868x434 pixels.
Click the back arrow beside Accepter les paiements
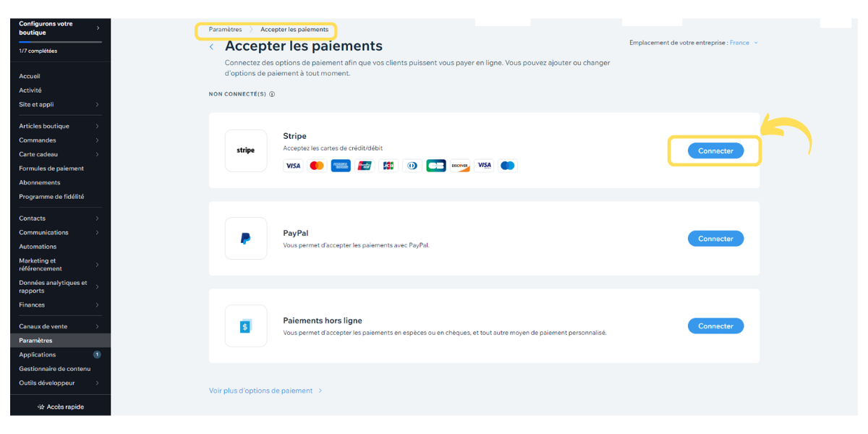[211, 47]
